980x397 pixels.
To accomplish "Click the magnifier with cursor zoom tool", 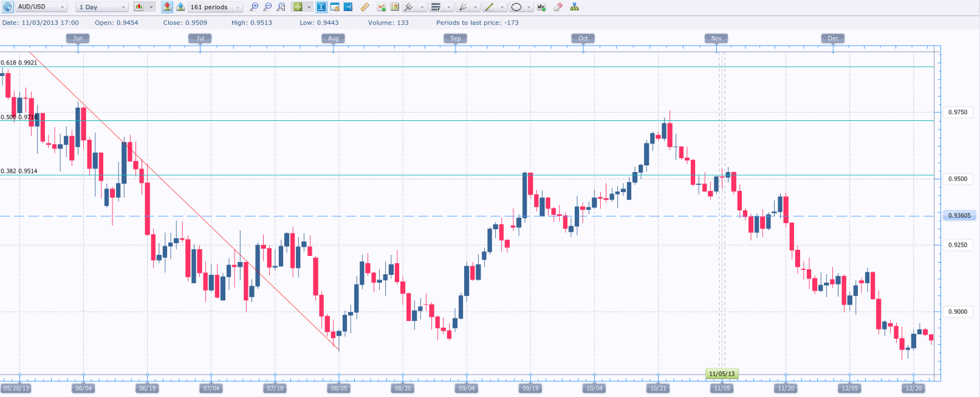I will 281,7.
